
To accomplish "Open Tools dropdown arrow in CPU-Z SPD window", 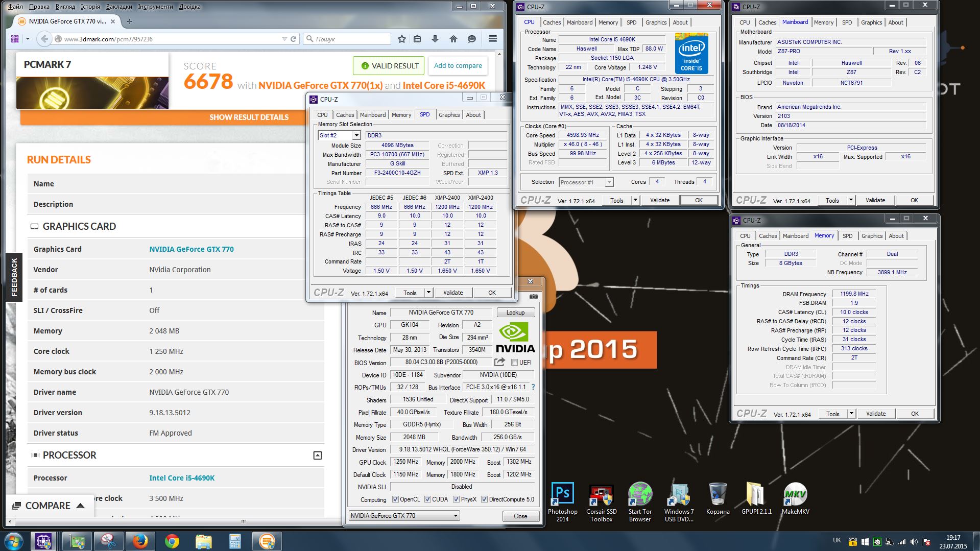I will point(428,293).
